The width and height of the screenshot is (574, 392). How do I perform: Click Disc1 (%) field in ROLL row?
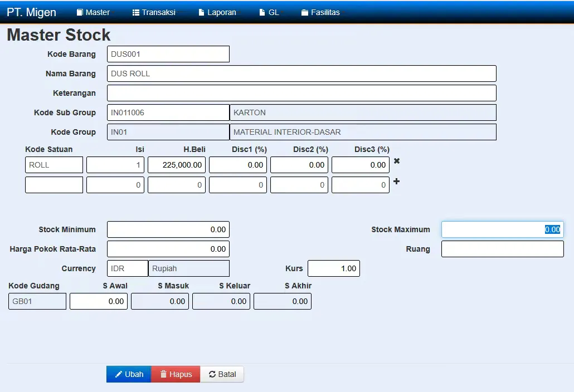238,165
